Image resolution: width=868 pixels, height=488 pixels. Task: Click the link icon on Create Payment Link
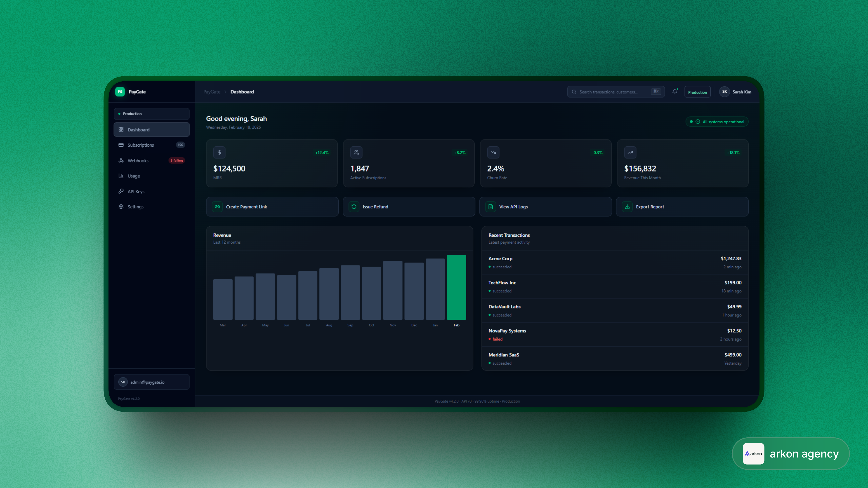coord(217,207)
